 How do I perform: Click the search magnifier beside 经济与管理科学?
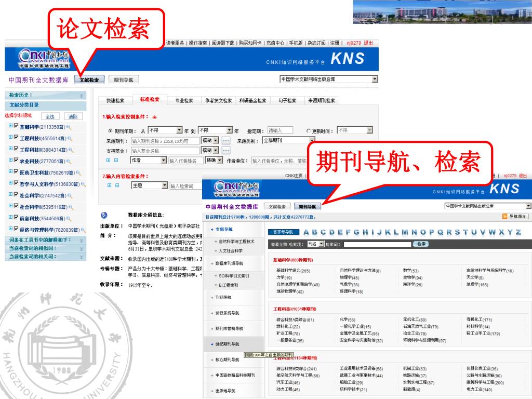(x=83, y=230)
